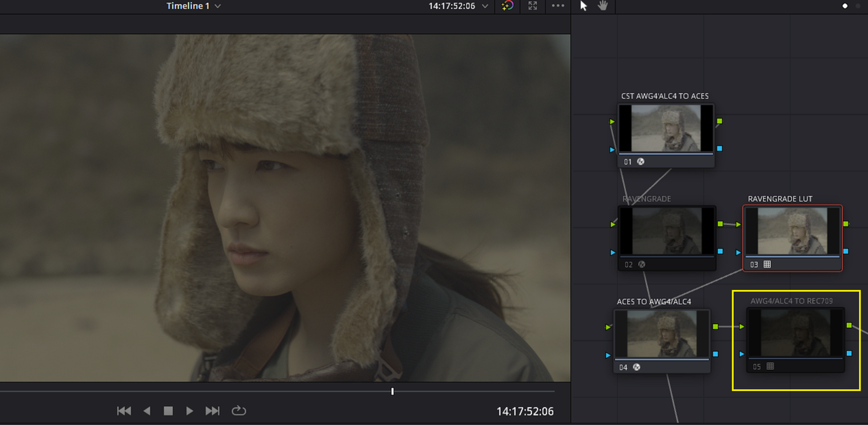Select the ACES TO AWG4/ALC4 node thumbnail
868x425 pixels.
tap(662, 333)
